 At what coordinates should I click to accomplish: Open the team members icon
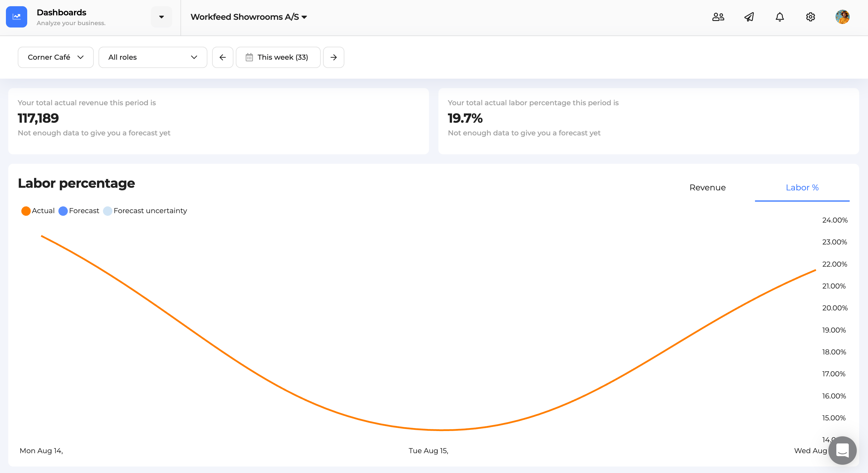coord(718,17)
